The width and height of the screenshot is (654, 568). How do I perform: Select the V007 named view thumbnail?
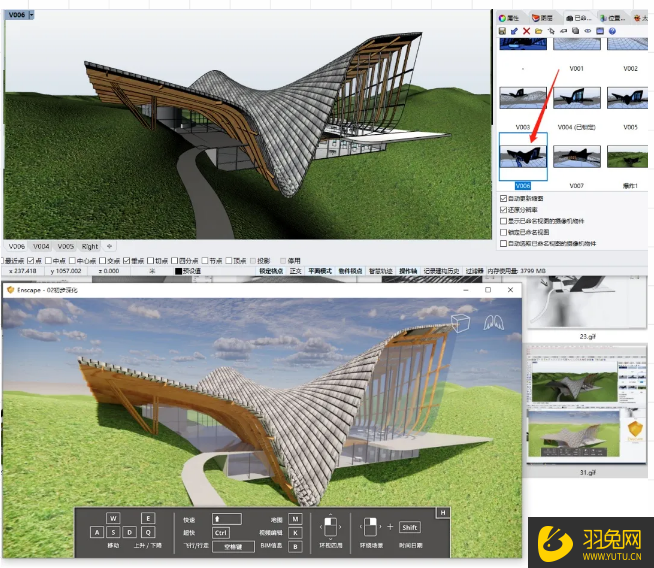pos(575,157)
